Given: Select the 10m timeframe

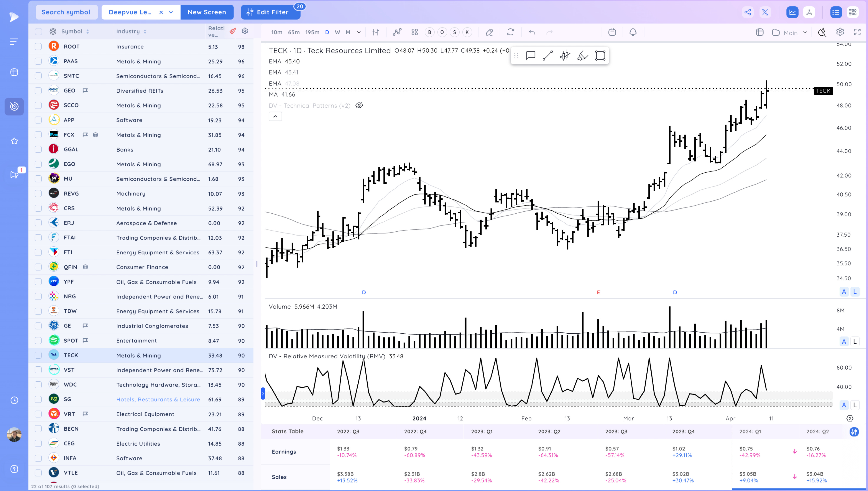Looking at the screenshot, I should 276,32.
